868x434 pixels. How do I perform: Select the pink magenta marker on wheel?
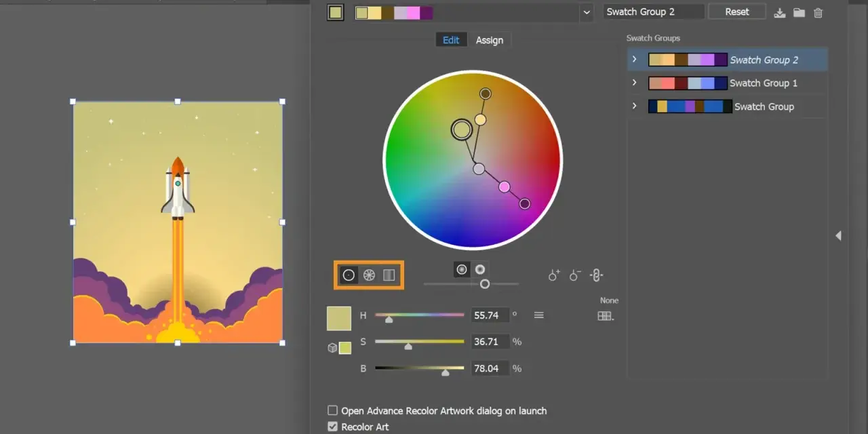click(504, 186)
